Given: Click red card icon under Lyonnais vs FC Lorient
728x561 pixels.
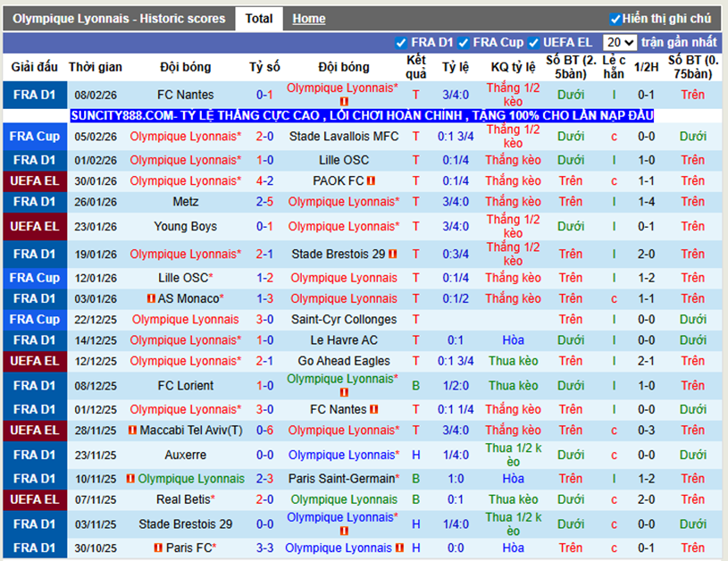Looking at the screenshot, I should coord(344,392).
